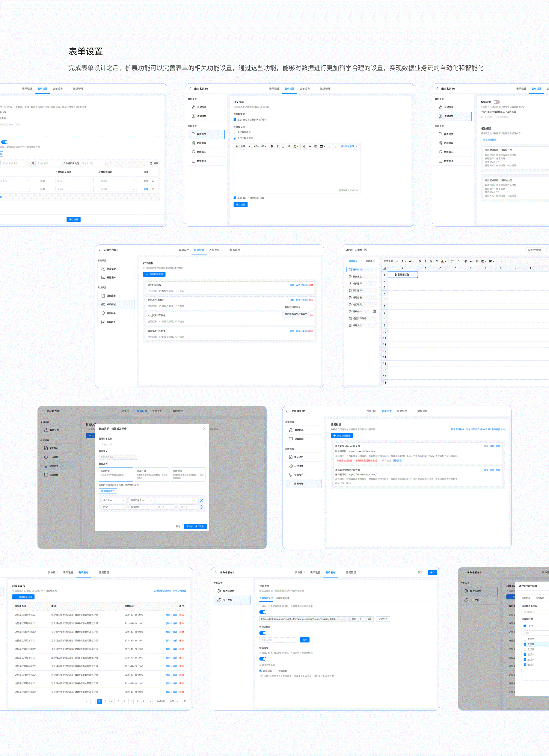Underline text in the 提交提示 editor toolbar
Viewport: 549px width, 756px height.
click(283, 146)
